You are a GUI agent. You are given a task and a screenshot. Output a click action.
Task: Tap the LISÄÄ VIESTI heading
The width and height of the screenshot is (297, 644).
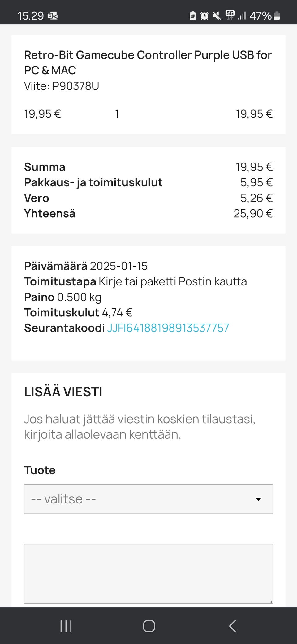pyautogui.click(x=63, y=392)
